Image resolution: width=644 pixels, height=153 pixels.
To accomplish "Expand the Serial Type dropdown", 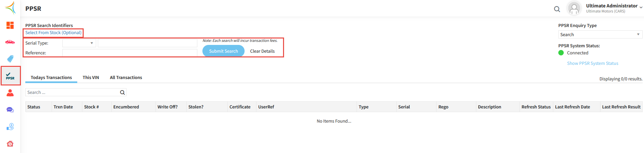I will pyautogui.click(x=79, y=43).
